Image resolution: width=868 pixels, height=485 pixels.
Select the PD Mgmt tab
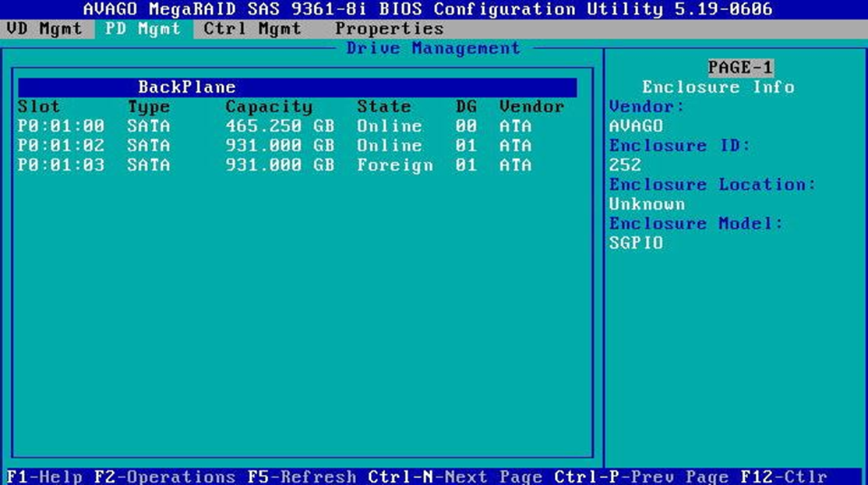point(143,29)
